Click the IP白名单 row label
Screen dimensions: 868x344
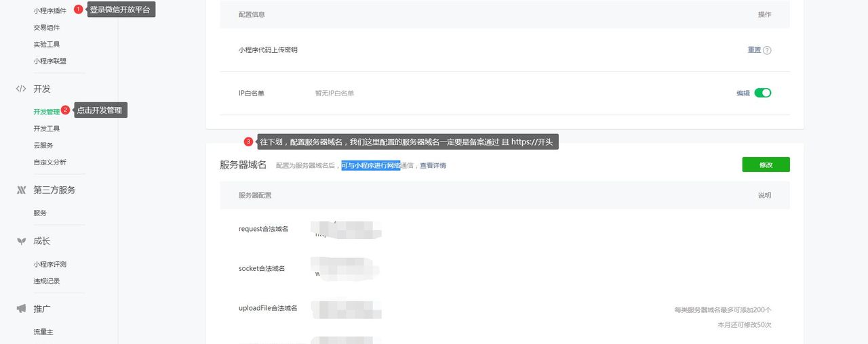[x=252, y=93]
